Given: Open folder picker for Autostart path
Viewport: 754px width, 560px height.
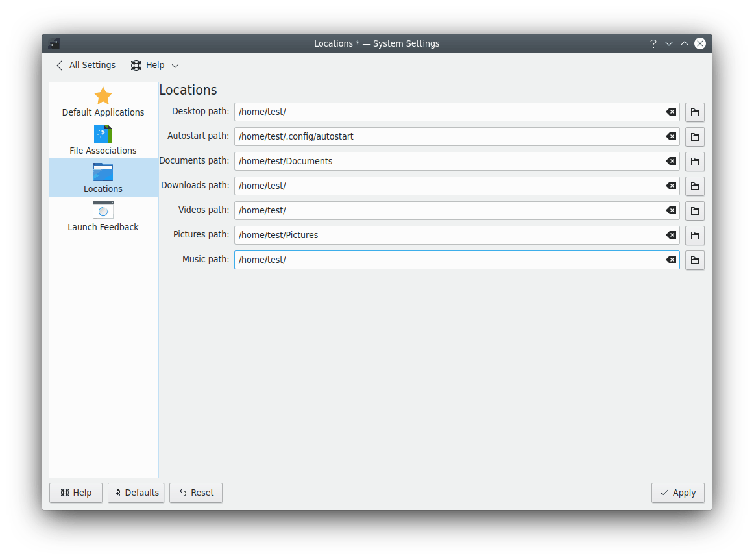Looking at the screenshot, I should [694, 136].
